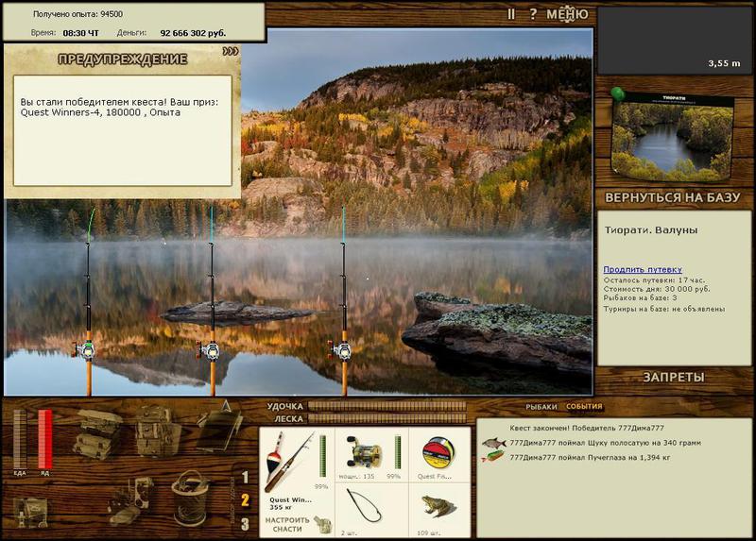Click the fish icon beside Щуку полосатую event
756x541 pixels.
[x=494, y=443]
